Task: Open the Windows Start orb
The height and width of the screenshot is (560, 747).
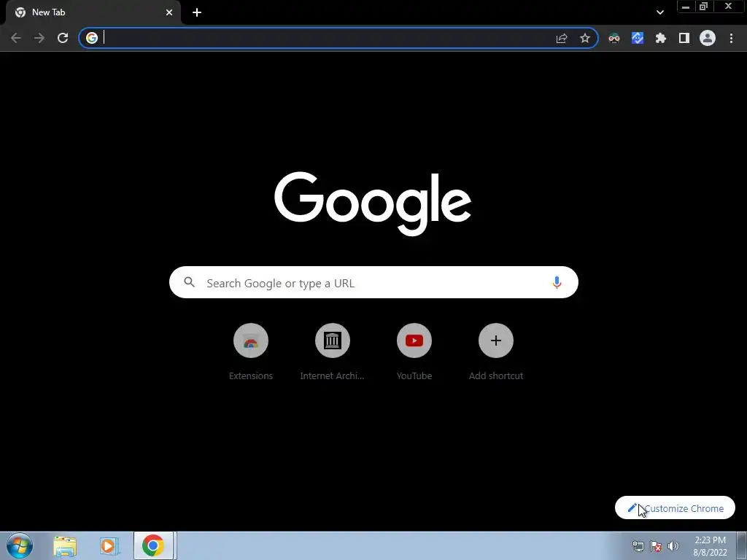Action: 19,545
